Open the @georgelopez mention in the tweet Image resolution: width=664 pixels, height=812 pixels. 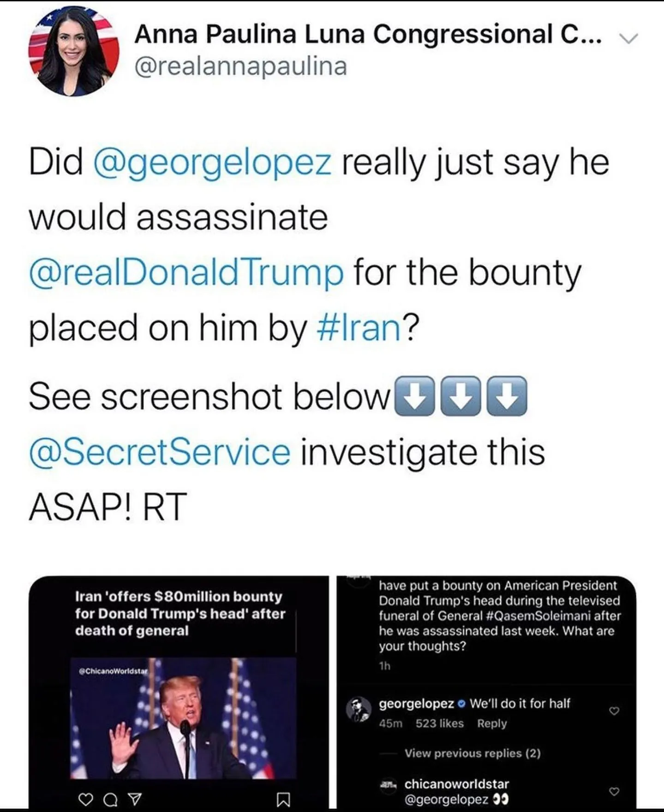[212, 162]
